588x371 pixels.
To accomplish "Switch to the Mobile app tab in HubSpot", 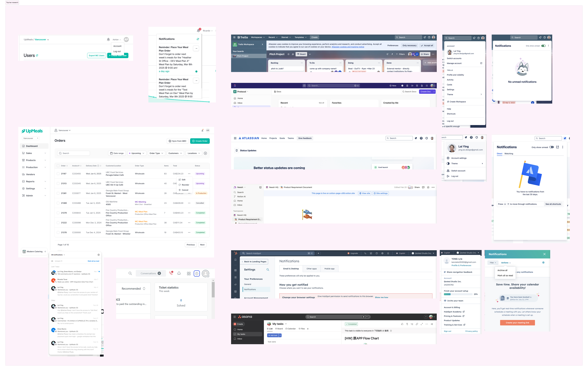I will point(329,269).
